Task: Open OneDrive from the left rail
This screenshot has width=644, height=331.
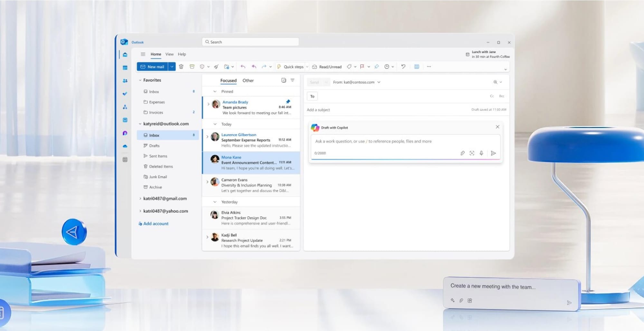Action: point(125,146)
